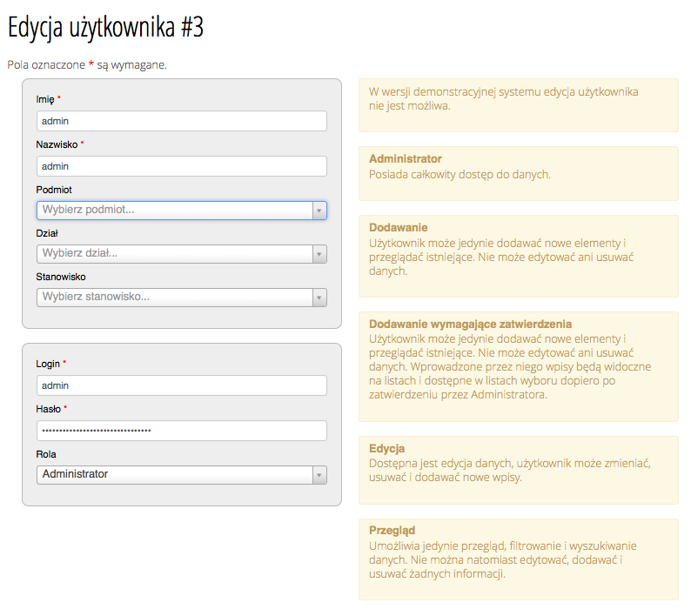Viewport: 691px width, 616px height.
Task: Select the Hasło password field
Action: click(x=182, y=431)
